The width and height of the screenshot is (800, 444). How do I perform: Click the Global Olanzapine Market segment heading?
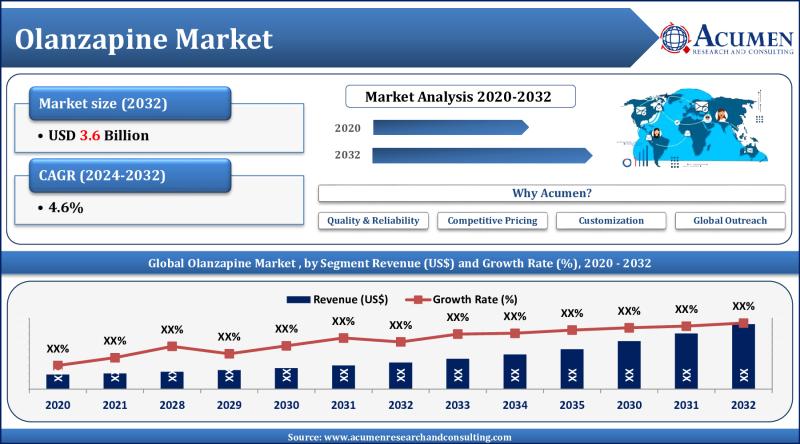pyautogui.click(x=399, y=263)
